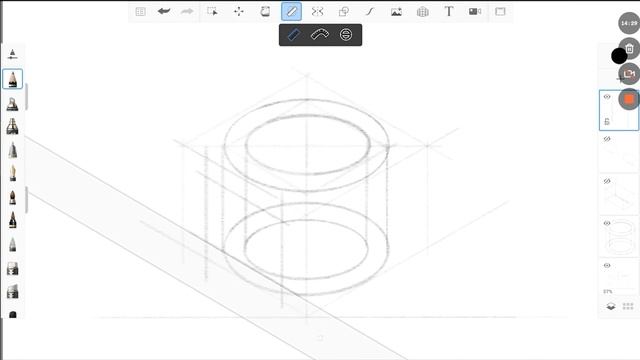Activate the Transform move tool
This screenshot has width=640, height=360.
coord(239,11)
